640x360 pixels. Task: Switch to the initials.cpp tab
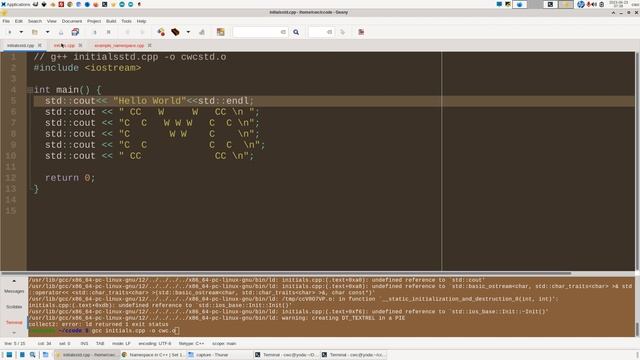(x=64, y=45)
